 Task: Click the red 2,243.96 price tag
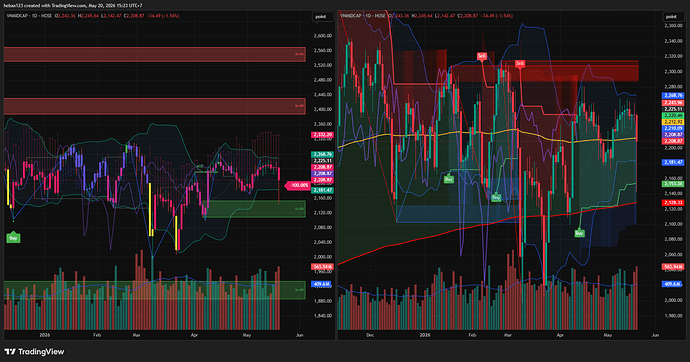(x=673, y=102)
